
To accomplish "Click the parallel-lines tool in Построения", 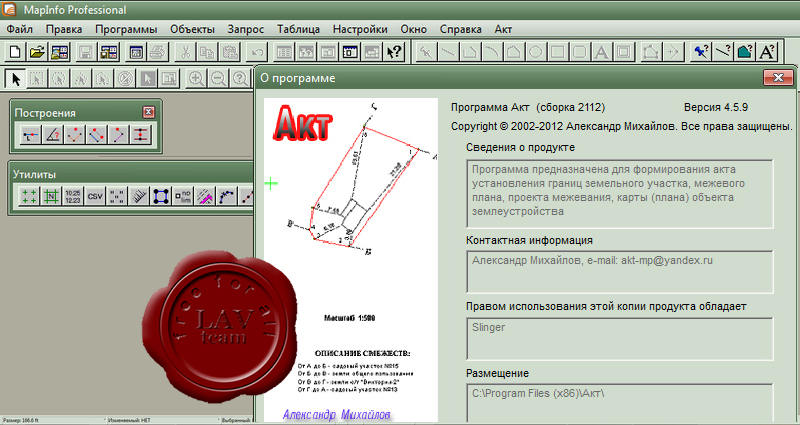I will [141, 135].
